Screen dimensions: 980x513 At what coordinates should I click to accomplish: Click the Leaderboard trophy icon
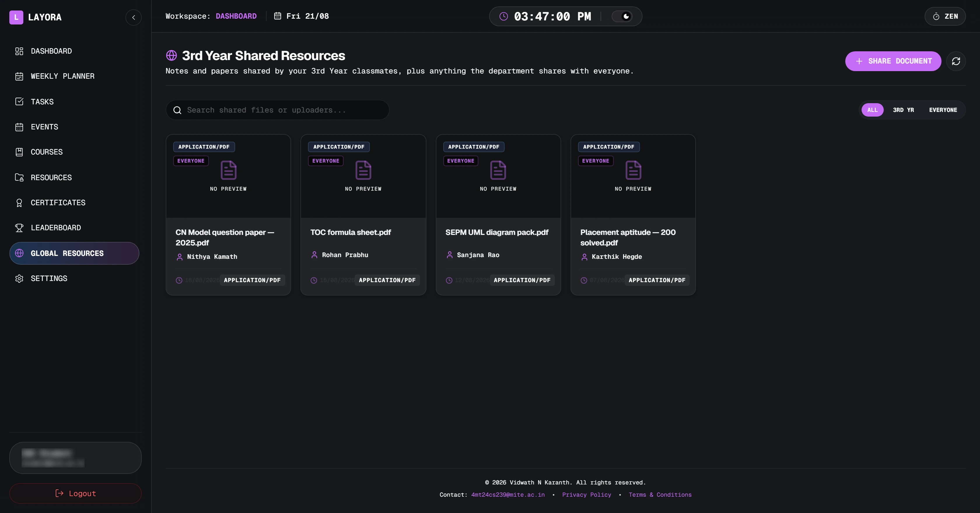pyautogui.click(x=19, y=228)
